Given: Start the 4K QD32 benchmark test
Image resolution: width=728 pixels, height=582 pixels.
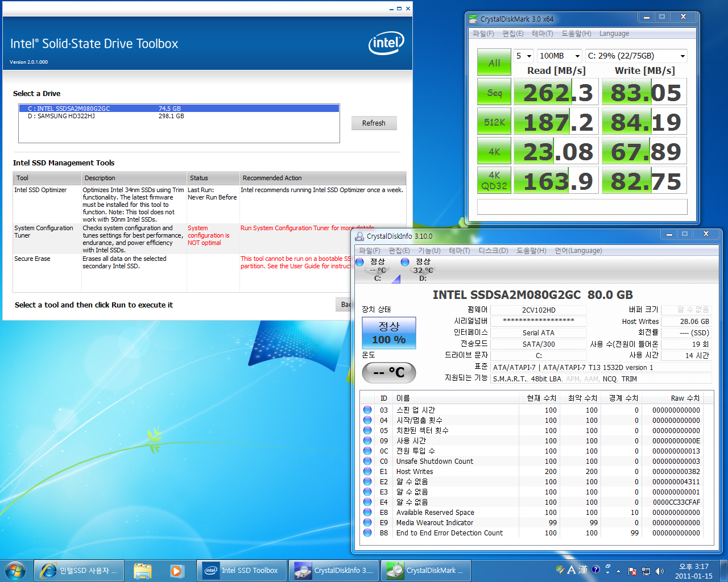Looking at the screenshot, I should coord(494,181).
